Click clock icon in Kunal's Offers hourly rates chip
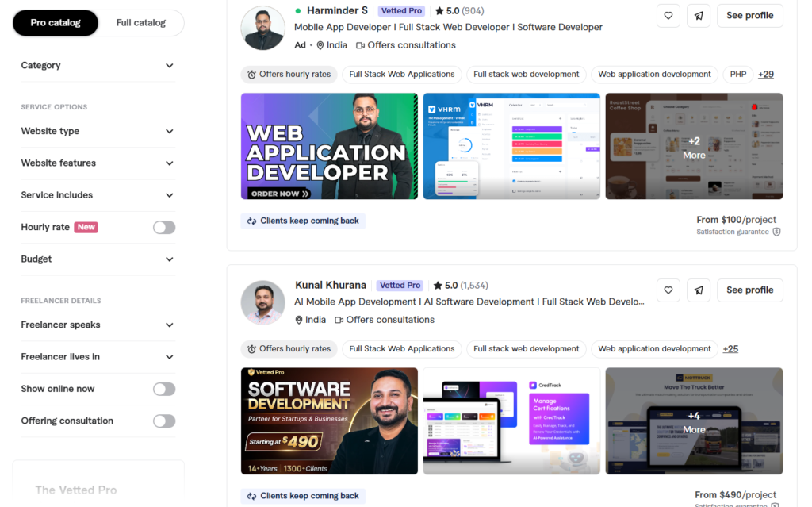812x507 pixels. pyautogui.click(x=251, y=349)
